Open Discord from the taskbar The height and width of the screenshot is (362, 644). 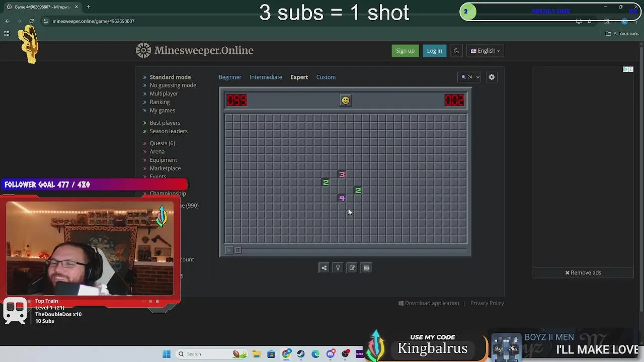coord(331,354)
